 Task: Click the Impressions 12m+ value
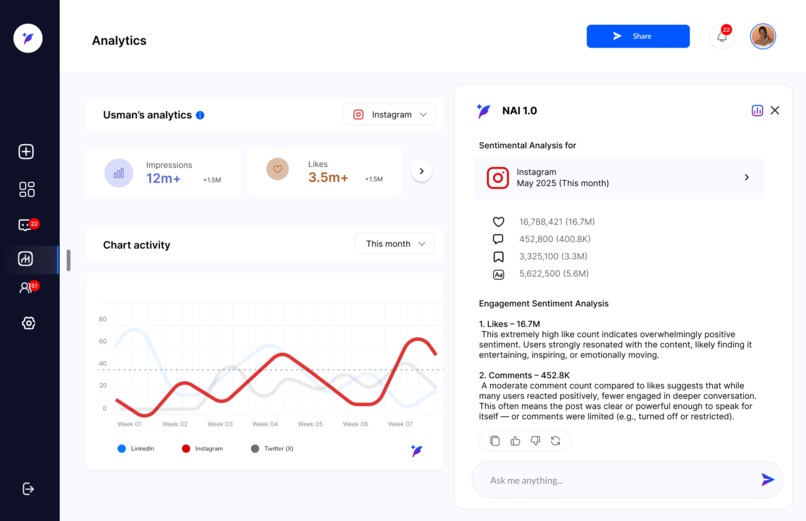point(163,178)
